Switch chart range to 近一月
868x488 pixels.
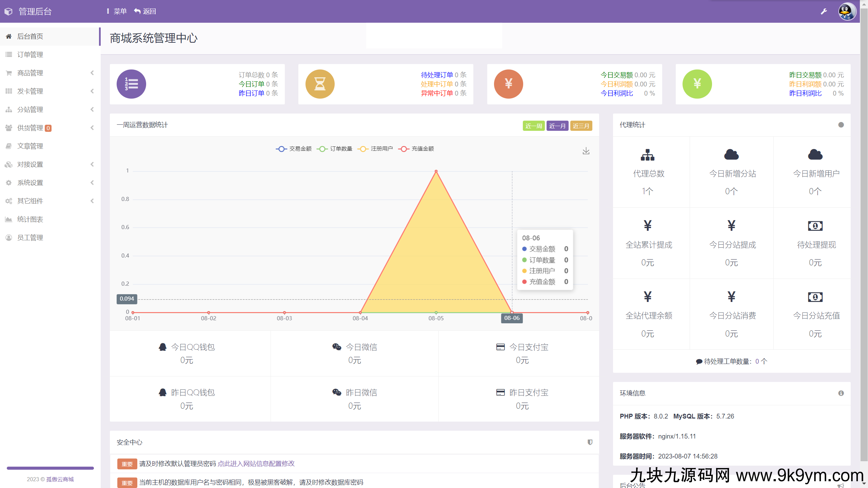pyautogui.click(x=557, y=126)
